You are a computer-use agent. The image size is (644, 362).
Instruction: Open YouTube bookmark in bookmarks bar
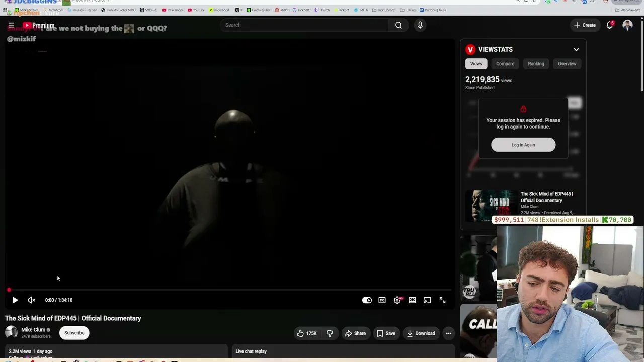[196, 10]
